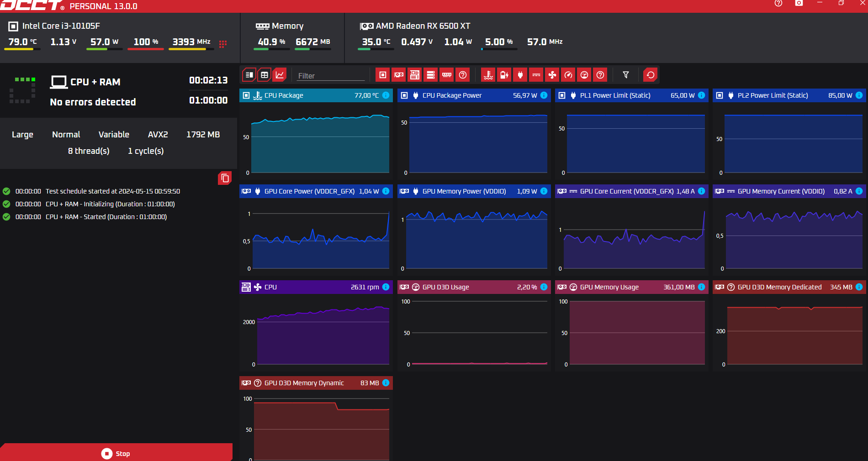The height and width of the screenshot is (461, 868).
Task: Show info for PL2 Power Limit graph
Action: 859,95
